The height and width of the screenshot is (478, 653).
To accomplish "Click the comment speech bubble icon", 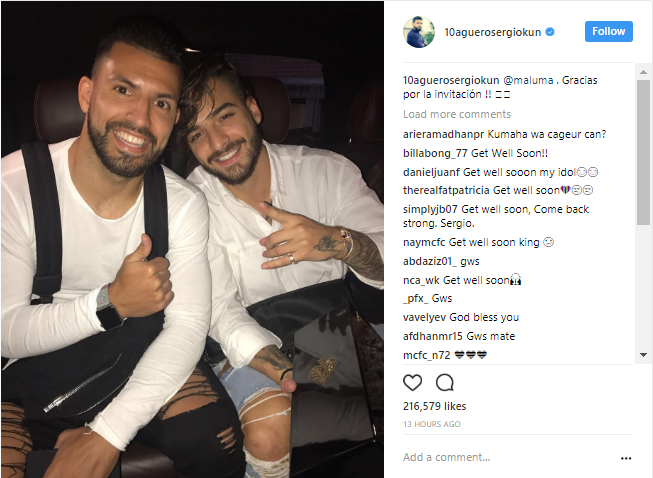I will pyautogui.click(x=444, y=382).
